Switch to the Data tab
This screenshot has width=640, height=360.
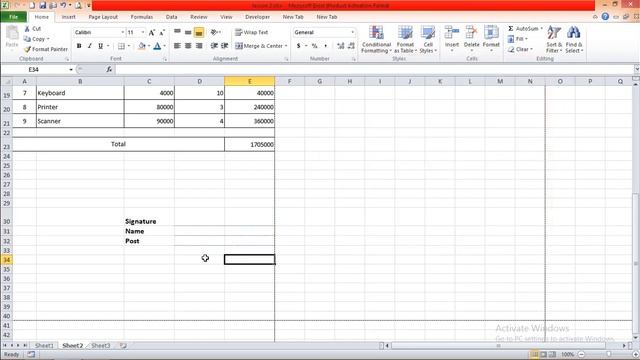click(x=171, y=17)
